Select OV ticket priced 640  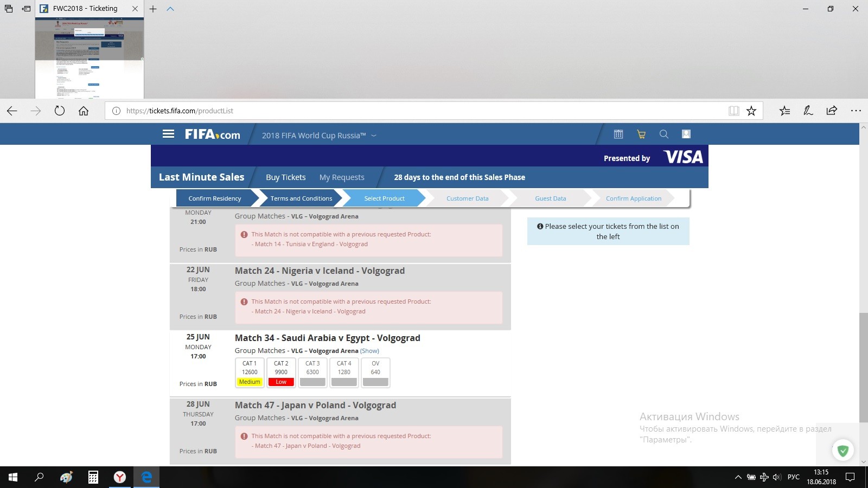(375, 373)
